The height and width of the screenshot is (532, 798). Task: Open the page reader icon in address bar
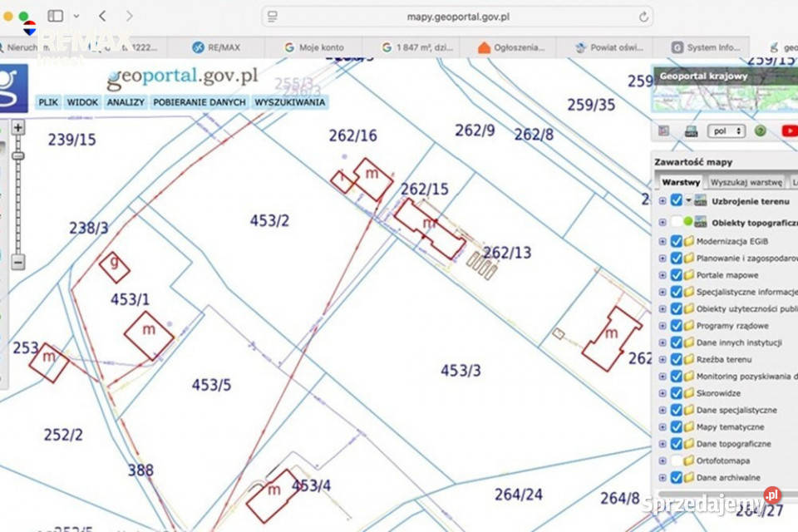pyautogui.click(x=273, y=17)
